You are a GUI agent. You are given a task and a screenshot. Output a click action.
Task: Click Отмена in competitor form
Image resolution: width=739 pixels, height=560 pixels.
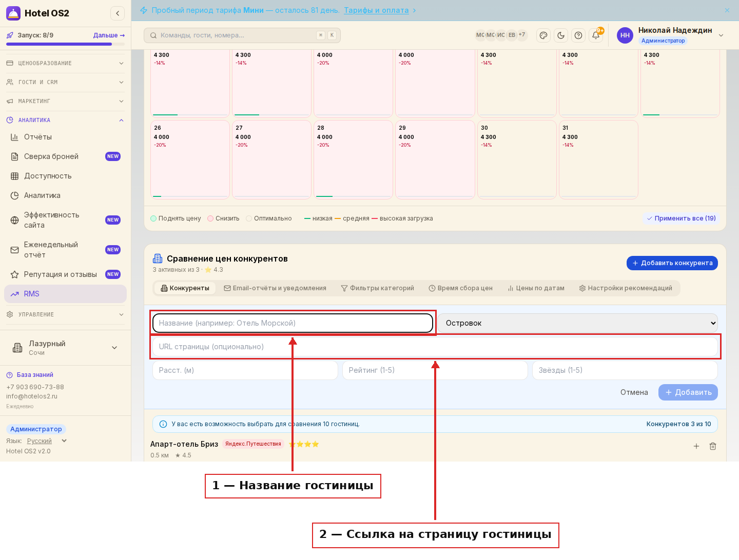click(x=634, y=392)
